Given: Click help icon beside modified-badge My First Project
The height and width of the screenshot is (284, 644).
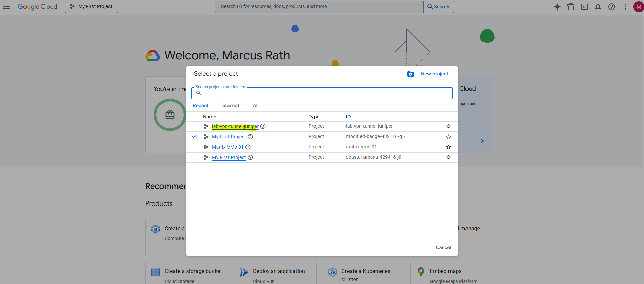Looking at the screenshot, I should [250, 137].
